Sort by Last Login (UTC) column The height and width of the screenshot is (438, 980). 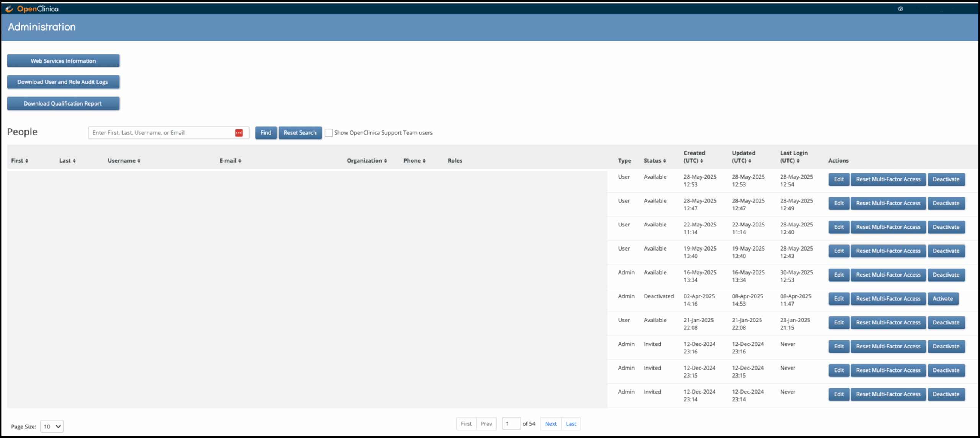click(x=798, y=161)
